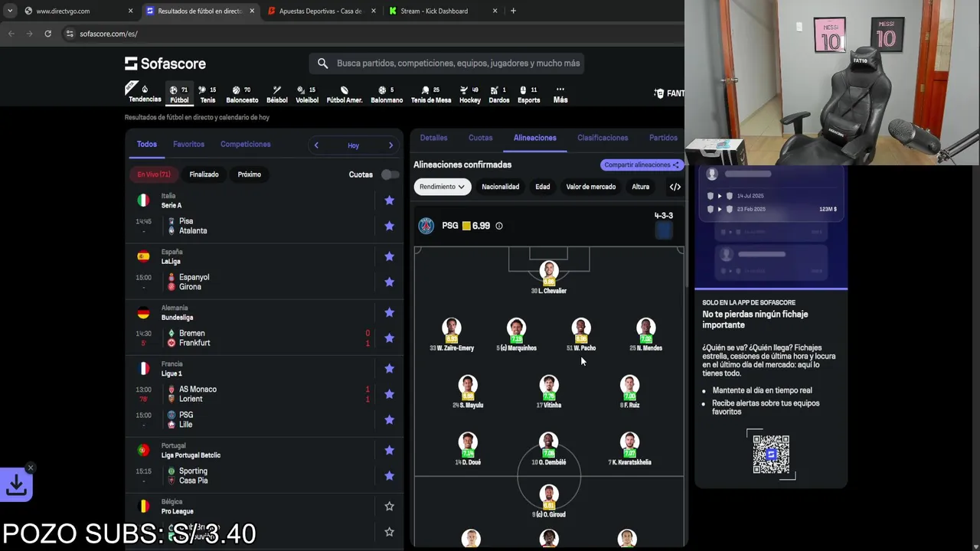980x551 pixels.
Task: Toggle favorite star for Pisa vs Atalanta
Action: click(x=389, y=226)
